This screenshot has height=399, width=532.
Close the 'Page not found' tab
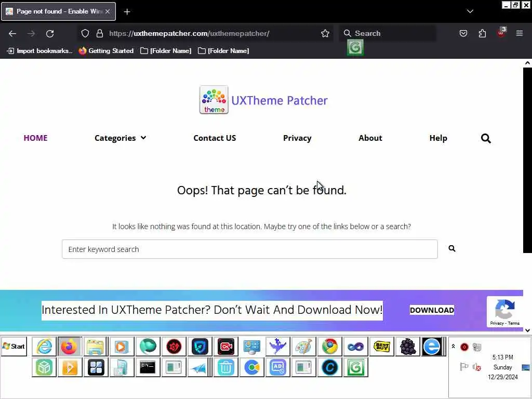coord(108,11)
